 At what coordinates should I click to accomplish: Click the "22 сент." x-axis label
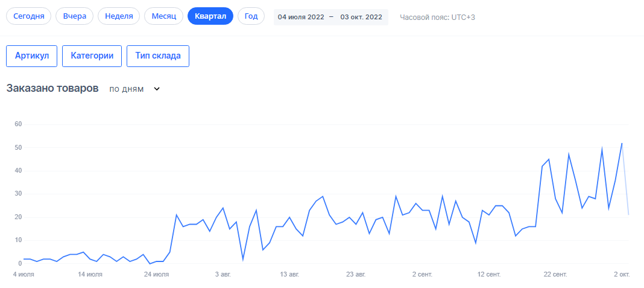coord(555,275)
